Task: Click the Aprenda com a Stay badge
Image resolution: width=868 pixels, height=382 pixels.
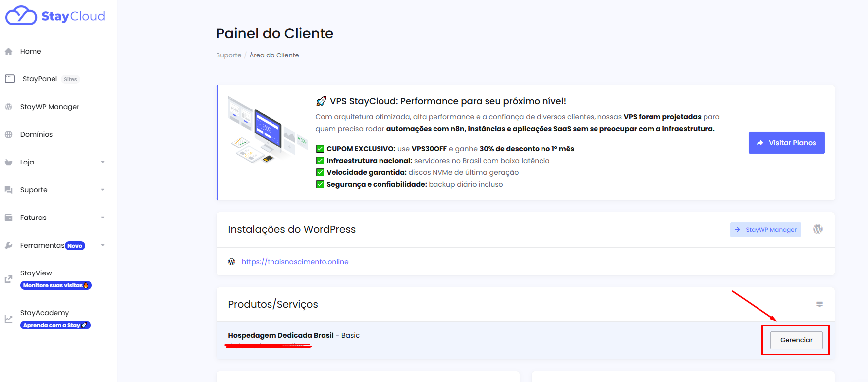Action: [55, 325]
